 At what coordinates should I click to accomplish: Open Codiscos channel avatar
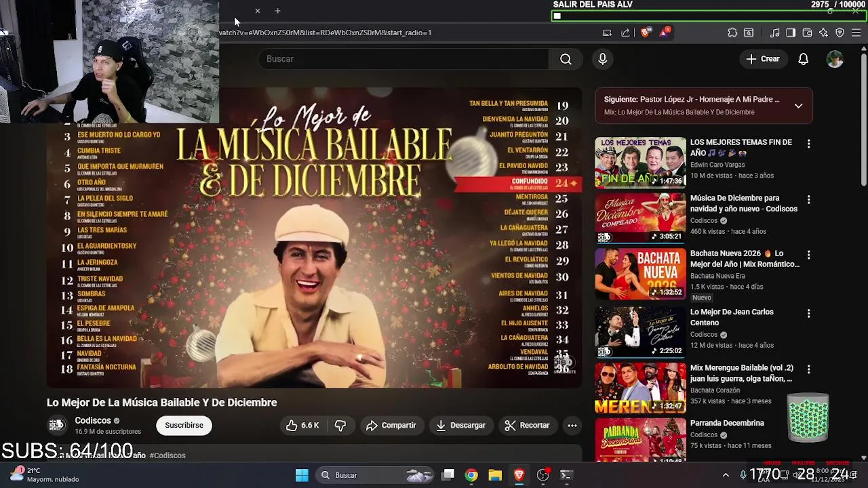point(57,425)
